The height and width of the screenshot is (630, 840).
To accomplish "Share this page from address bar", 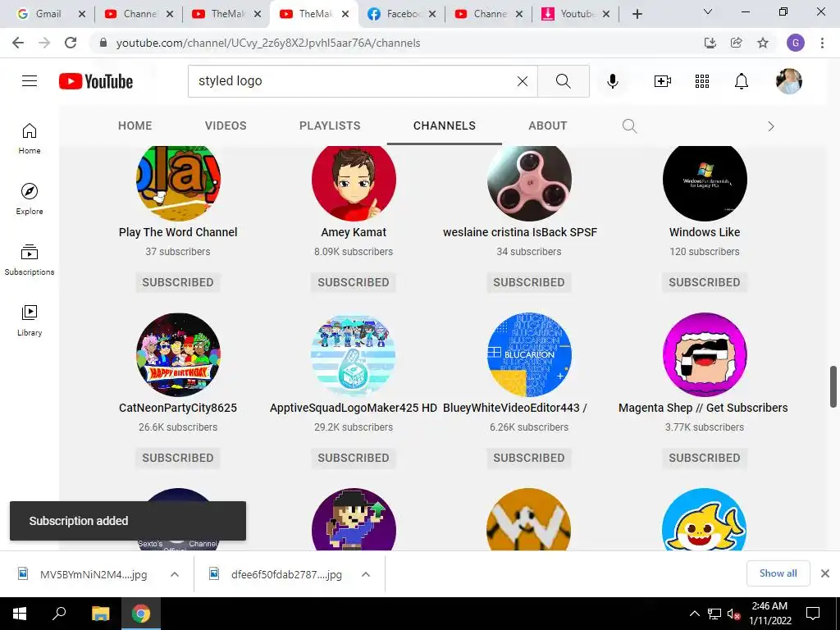I will pos(737,43).
